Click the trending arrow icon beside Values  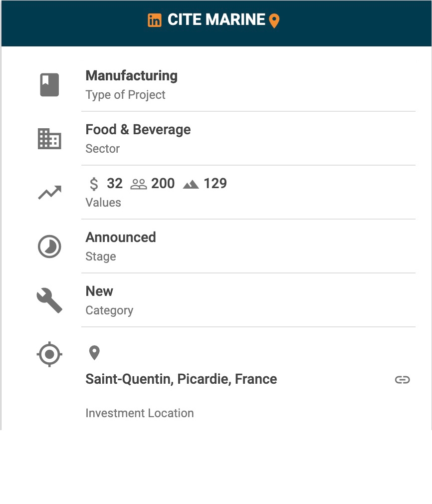point(49,193)
